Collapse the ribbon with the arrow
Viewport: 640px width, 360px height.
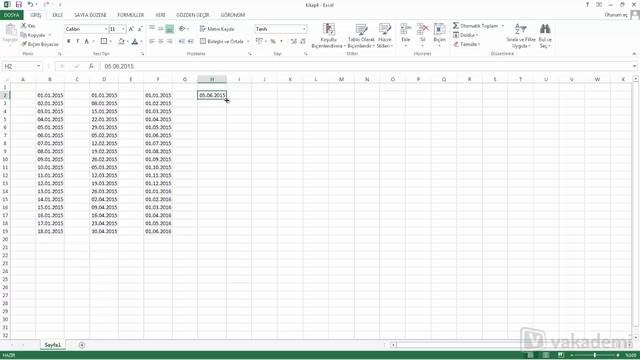tap(634, 53)
